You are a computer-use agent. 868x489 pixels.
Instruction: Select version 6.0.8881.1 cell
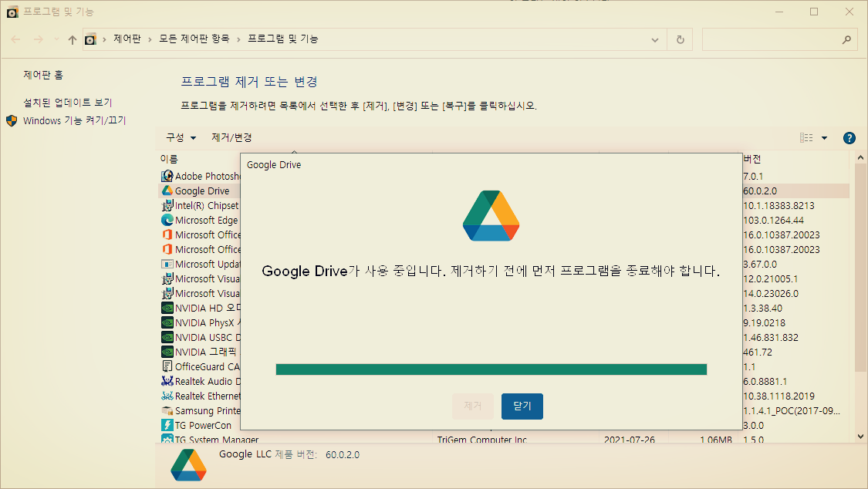pyautogui.click(x=765, y=381)
